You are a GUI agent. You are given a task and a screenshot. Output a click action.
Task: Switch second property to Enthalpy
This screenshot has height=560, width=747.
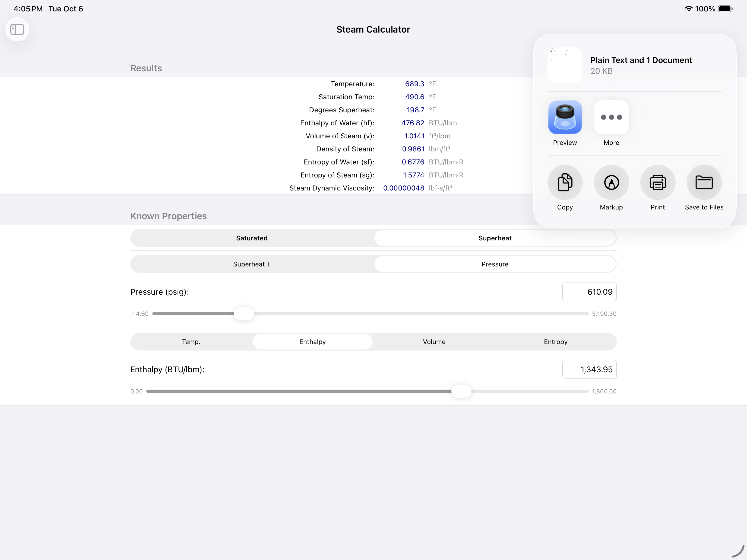(x=312, y=342)
